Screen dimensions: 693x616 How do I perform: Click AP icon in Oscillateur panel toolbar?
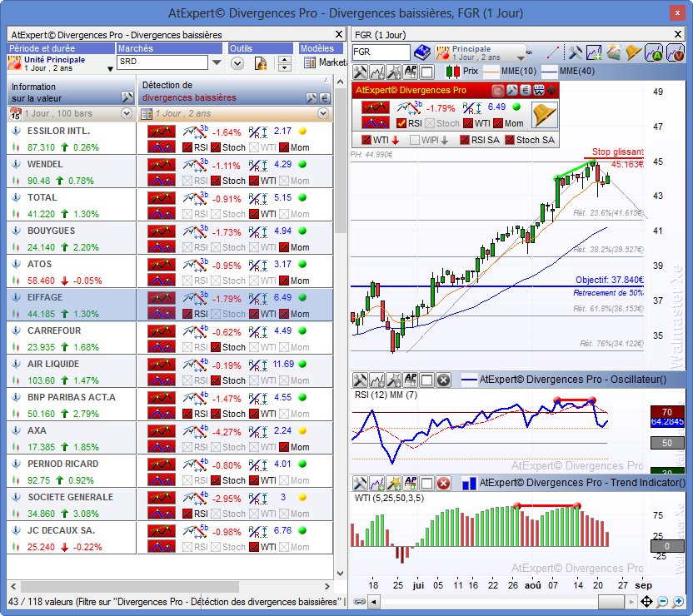411,380
